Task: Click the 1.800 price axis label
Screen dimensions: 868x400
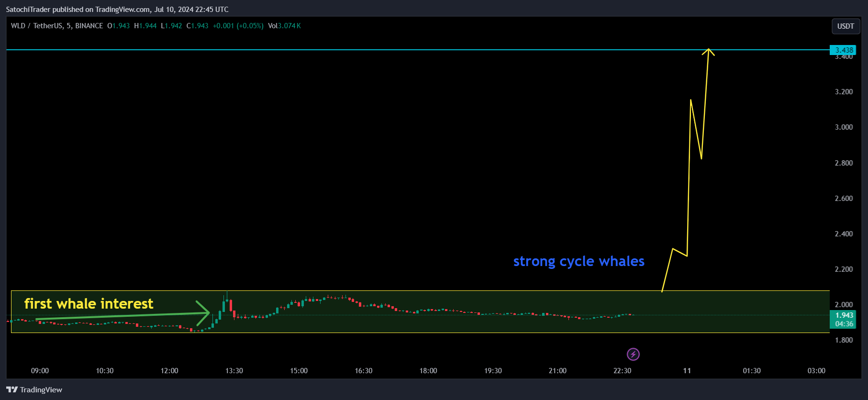Action: tap(844, 340)
